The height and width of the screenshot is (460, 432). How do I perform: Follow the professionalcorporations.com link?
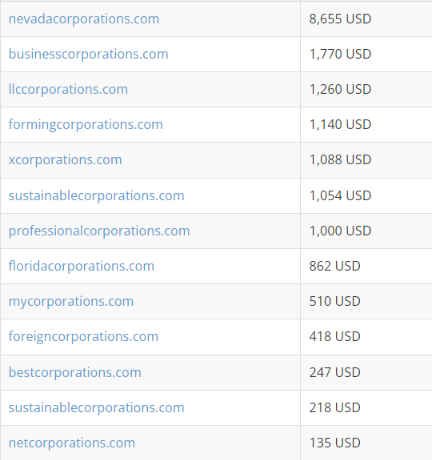pos(99,231)
